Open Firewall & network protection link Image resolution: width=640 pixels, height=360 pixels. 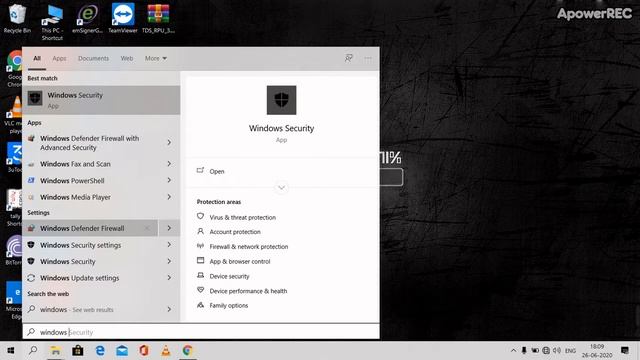click(249, 247)
